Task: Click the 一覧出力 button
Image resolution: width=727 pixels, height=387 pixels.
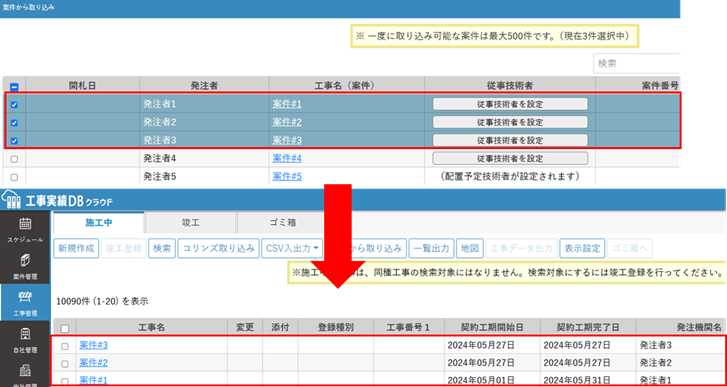Action: pos(432,248)
